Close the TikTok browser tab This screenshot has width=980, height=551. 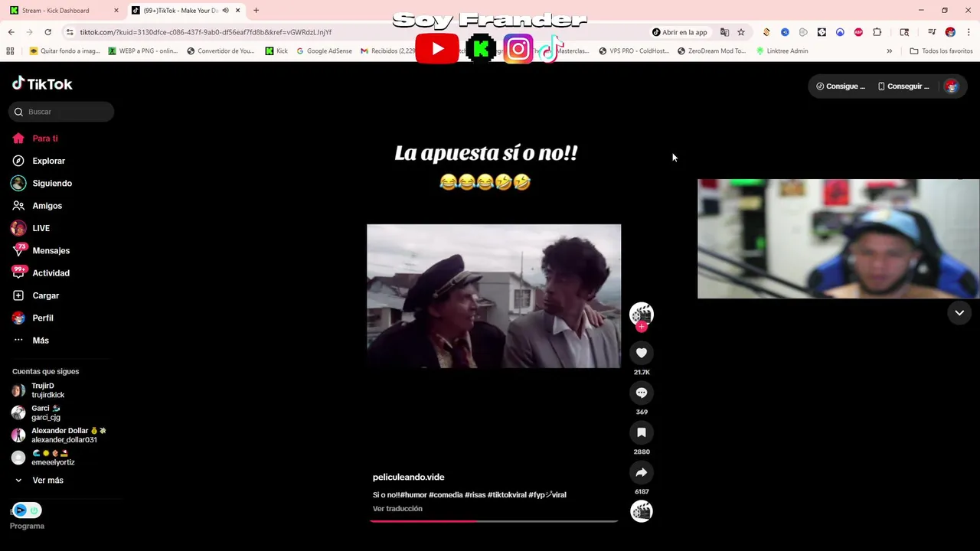[x=238, y=11]
